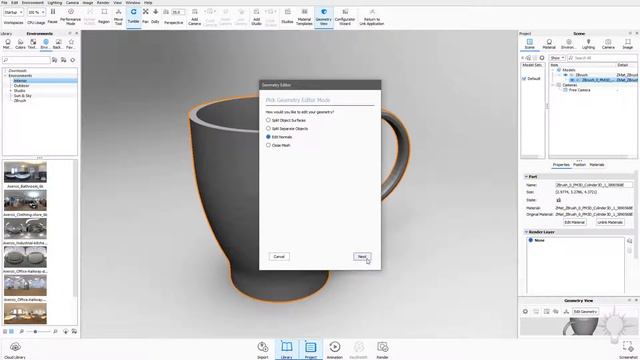Open the Position sub-tab

[x=579, y=164]
